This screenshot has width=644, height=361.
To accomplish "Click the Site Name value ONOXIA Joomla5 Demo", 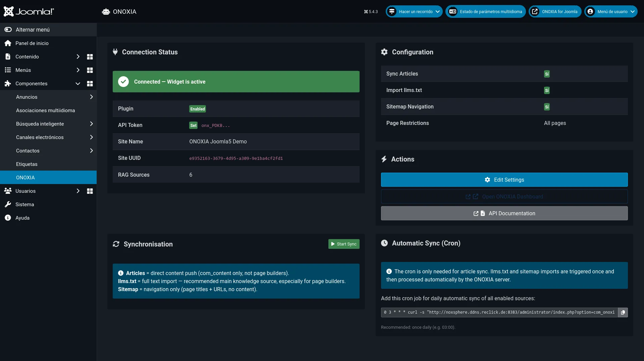I will [218, 141].
